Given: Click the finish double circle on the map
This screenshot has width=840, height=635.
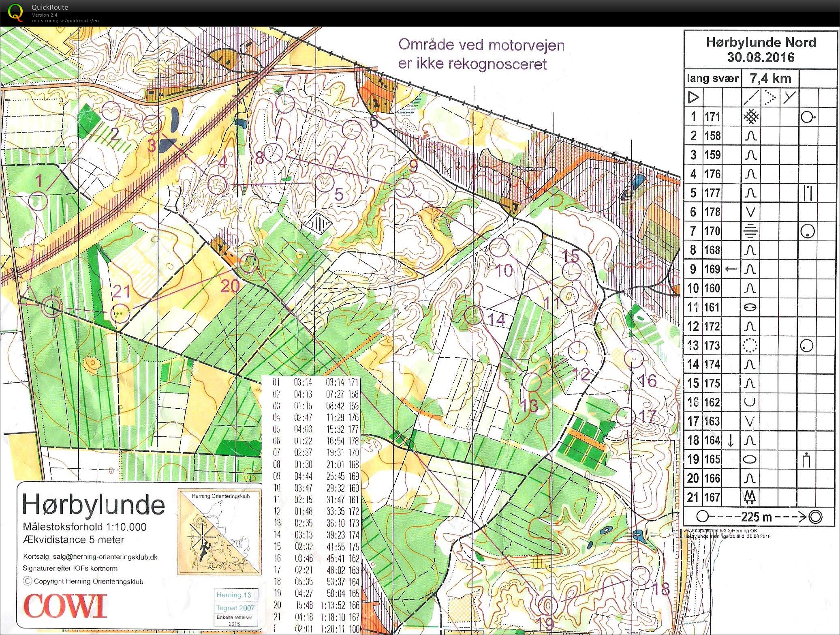Looking at the screenshot, I should pyautogui.click(x=52, y=307).
